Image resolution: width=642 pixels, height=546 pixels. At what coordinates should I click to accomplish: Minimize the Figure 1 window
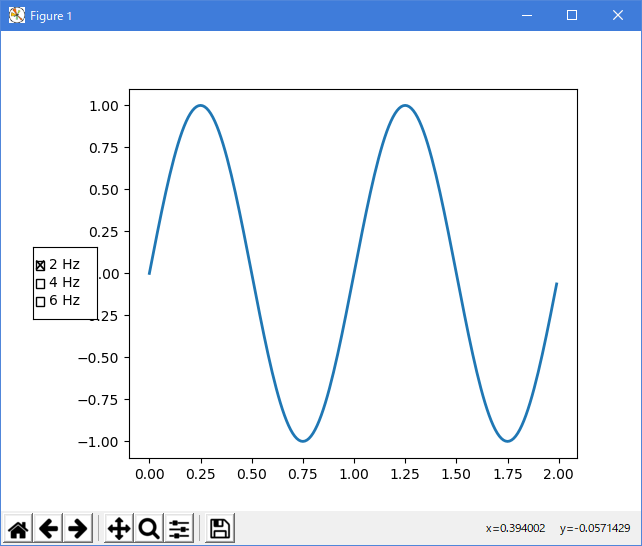pos(527,16)
